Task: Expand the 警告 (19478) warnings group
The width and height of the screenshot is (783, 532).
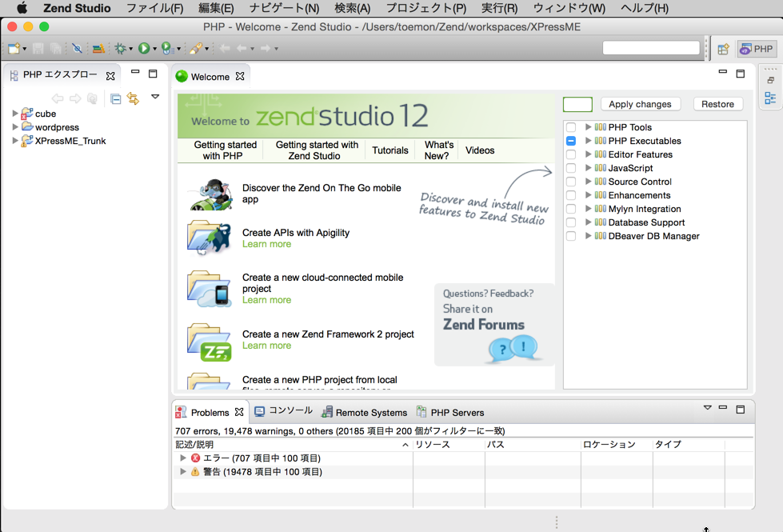Action: pos(183,471)
